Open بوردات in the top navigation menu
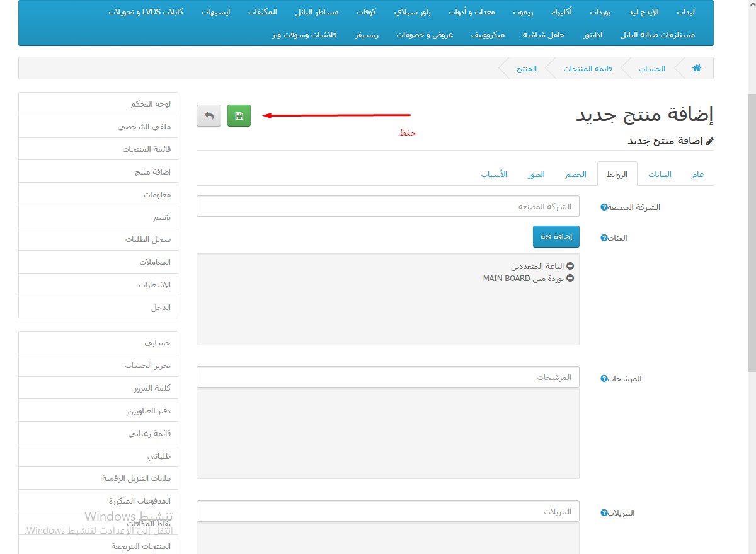The width and height of the screenshot is (756, 554). [600, 13]
